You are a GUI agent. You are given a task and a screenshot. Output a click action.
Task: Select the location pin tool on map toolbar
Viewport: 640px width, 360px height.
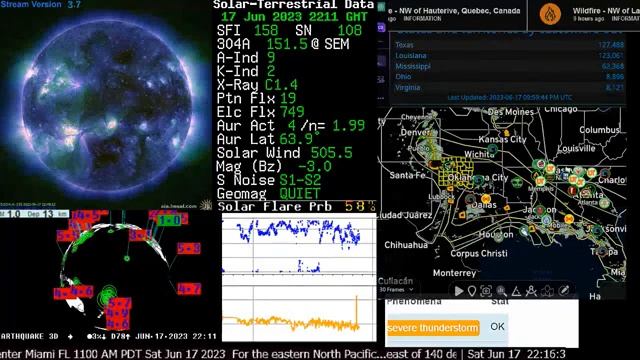[x=472, y=291]
